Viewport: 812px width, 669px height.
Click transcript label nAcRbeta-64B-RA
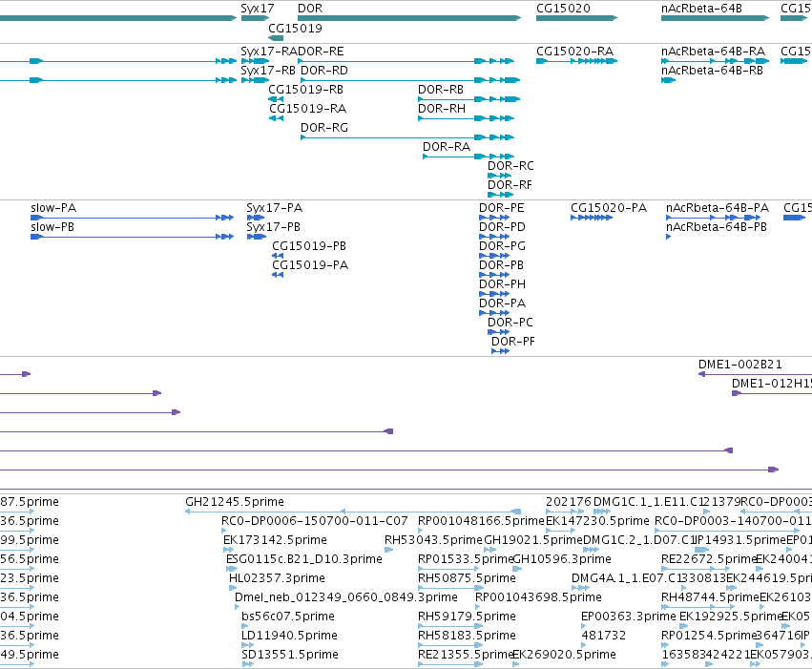point(713,52)
